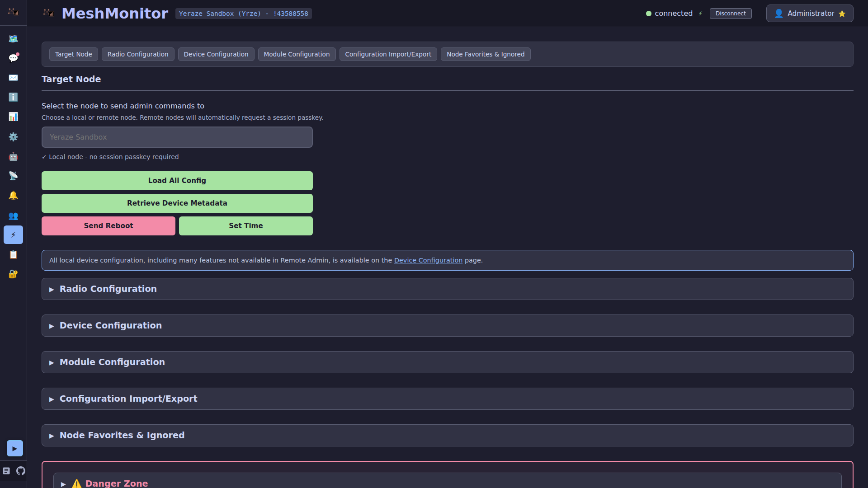868x488 pixels.
Task: View statistics via the bar chart icon
Action: click(x=13, y=117)
